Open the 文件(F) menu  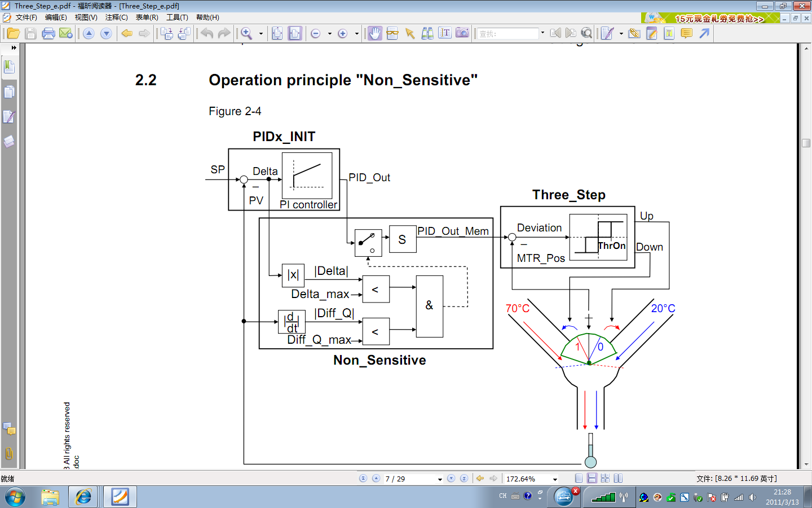(x=26, y=17)
